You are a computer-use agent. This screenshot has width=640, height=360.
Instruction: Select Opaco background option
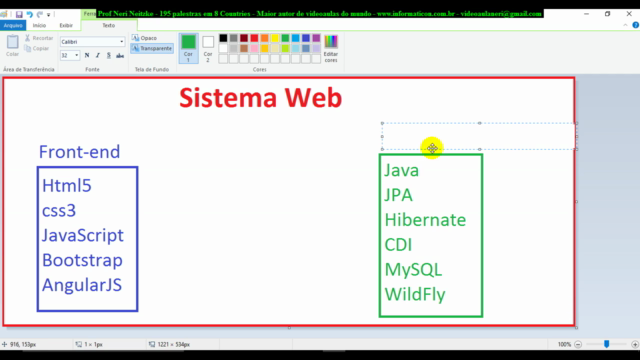click(144, 38)
